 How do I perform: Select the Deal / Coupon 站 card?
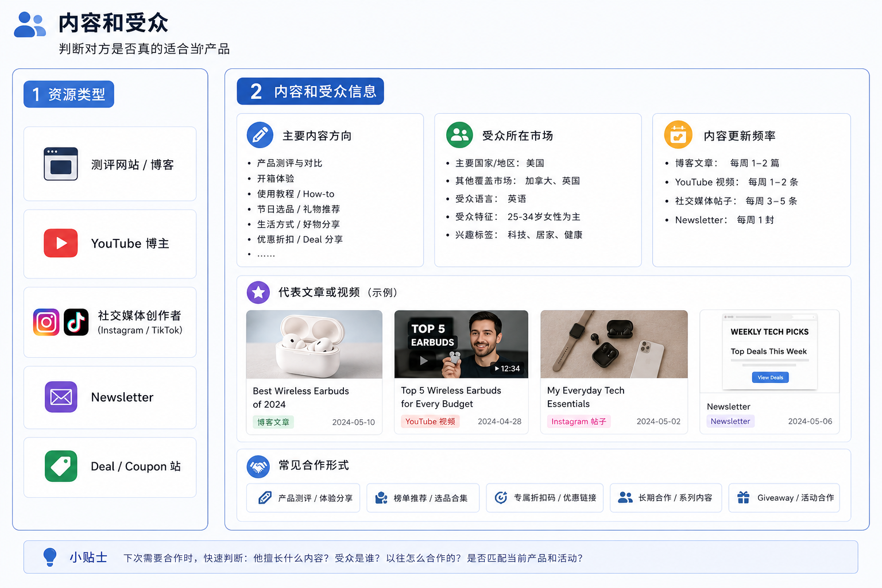[x=110, y=467]
